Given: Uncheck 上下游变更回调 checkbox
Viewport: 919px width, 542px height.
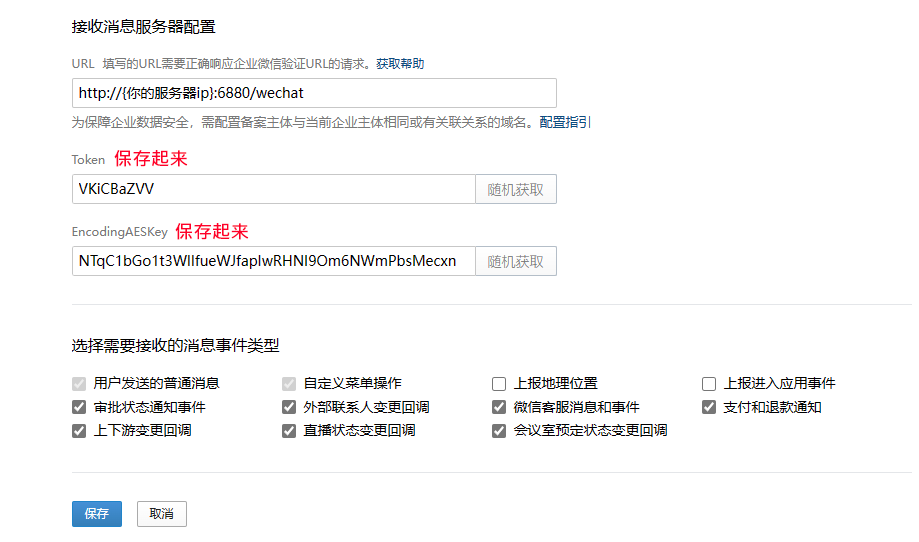Looking at the screenshot, I should click(x=79, y=431).
